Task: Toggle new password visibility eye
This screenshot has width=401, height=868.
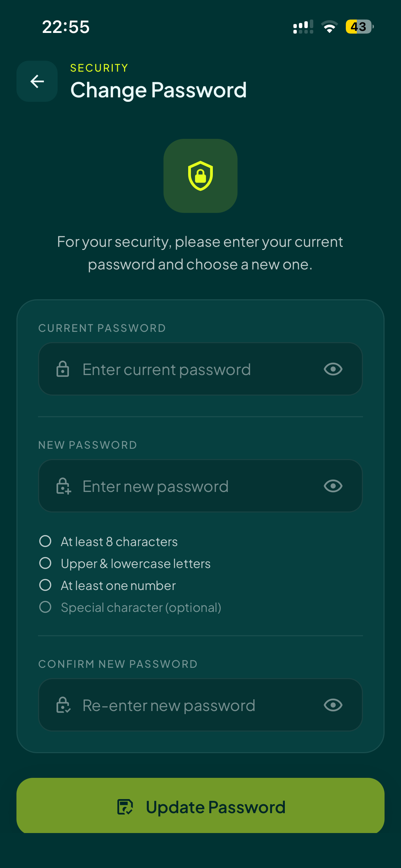Action: [x=333, y=486]
